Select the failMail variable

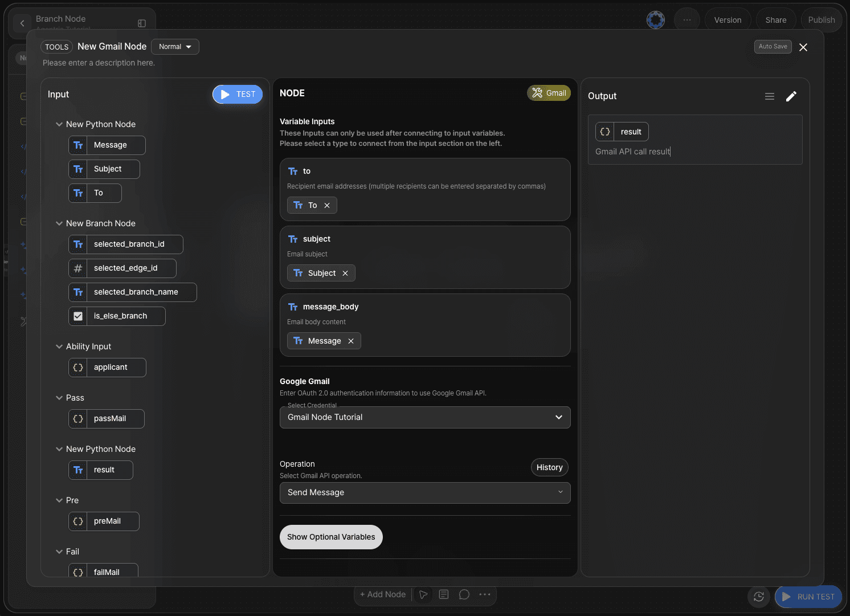103,570
